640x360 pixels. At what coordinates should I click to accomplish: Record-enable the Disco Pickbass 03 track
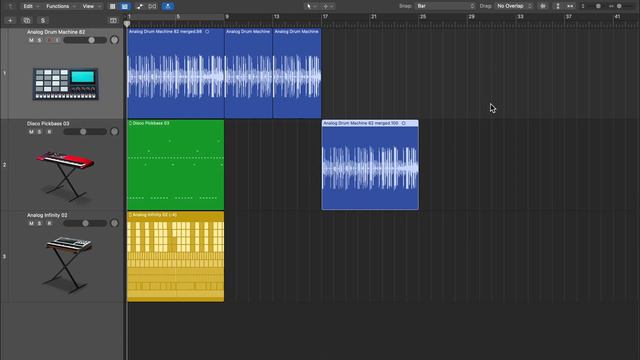(49, 132)
